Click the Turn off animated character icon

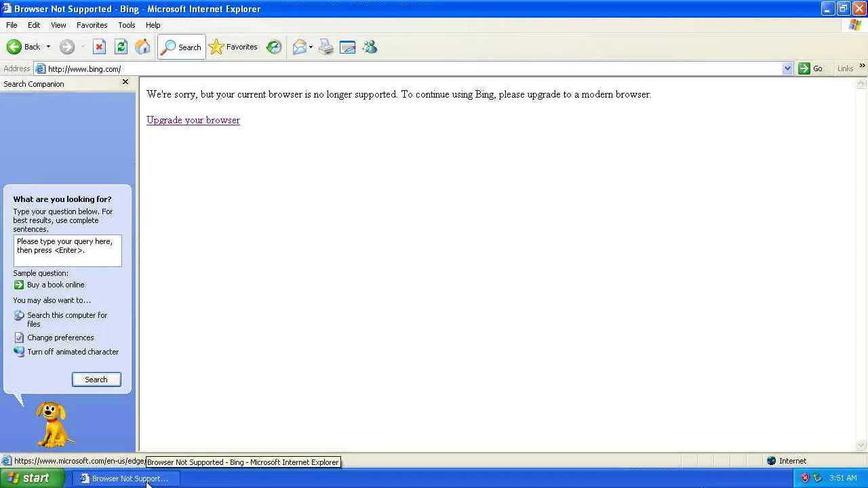19,352
